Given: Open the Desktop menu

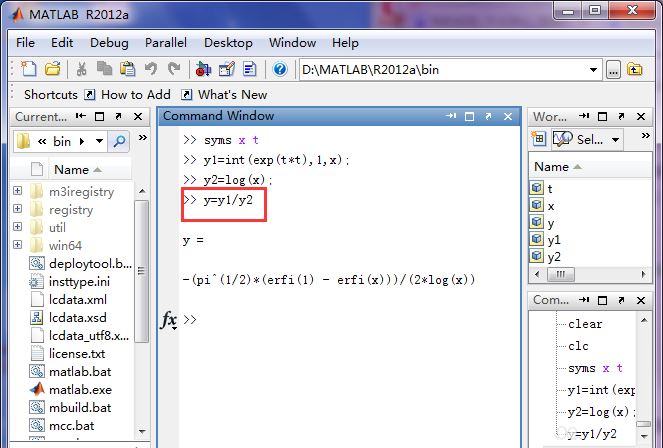Looking at the screenshot, I should click(228, 43).
